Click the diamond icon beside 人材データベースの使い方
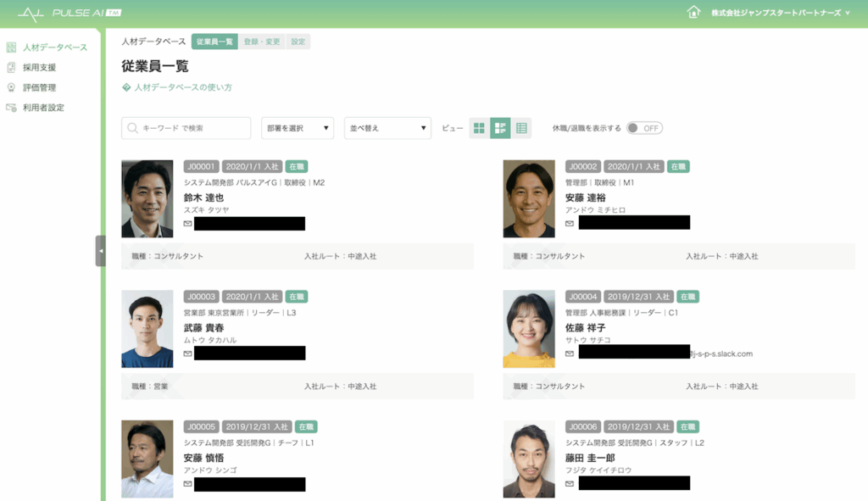This screenshot has width=868, height=501. (x=126, y=87)
